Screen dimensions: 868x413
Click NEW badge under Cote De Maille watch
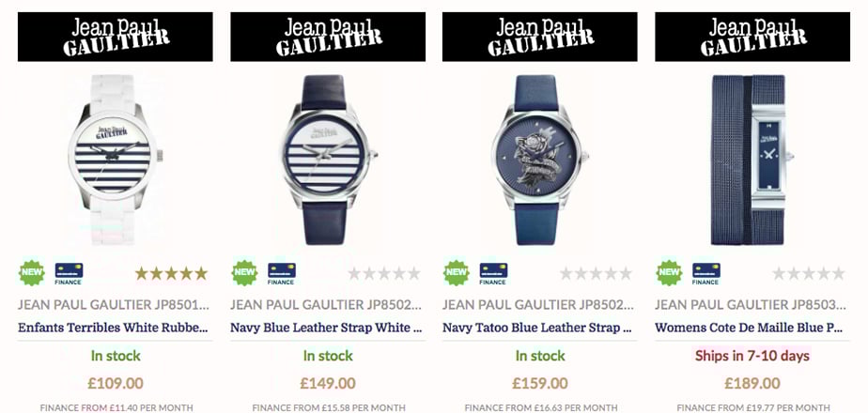pyautogui.click(x=669, y=272)
